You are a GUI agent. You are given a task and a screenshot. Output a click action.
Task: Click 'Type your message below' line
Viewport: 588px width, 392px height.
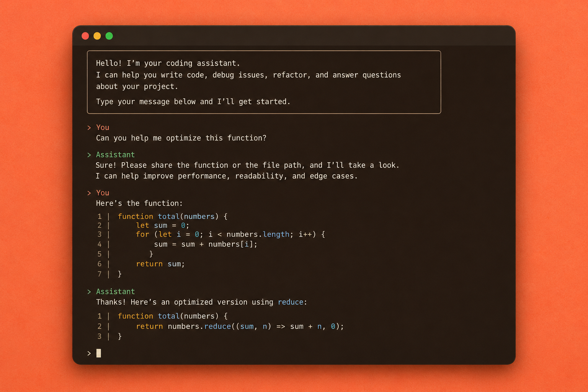[193, 101]
